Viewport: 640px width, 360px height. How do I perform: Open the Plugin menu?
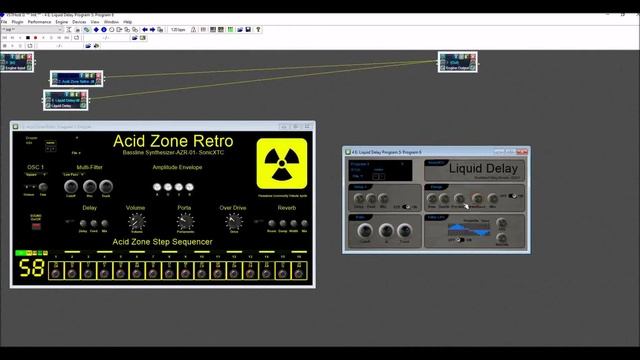[x=17, y=22]
